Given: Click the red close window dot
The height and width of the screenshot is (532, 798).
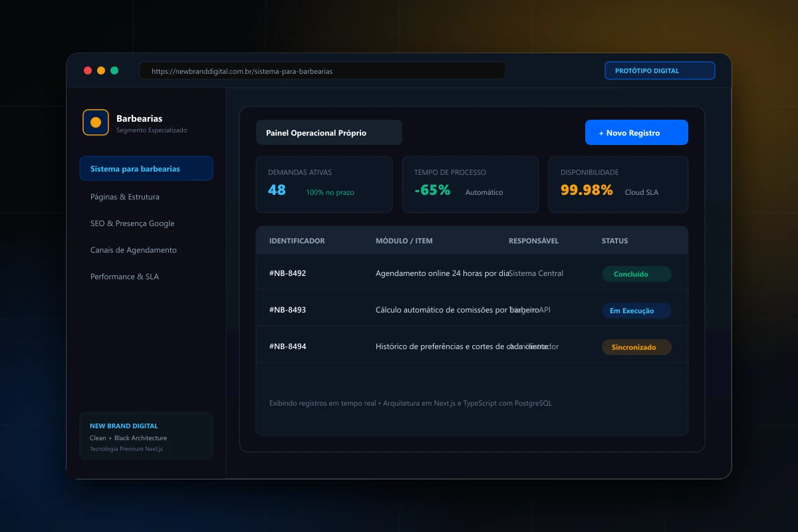Looking at the screenshot, I should tap(88, 70).
